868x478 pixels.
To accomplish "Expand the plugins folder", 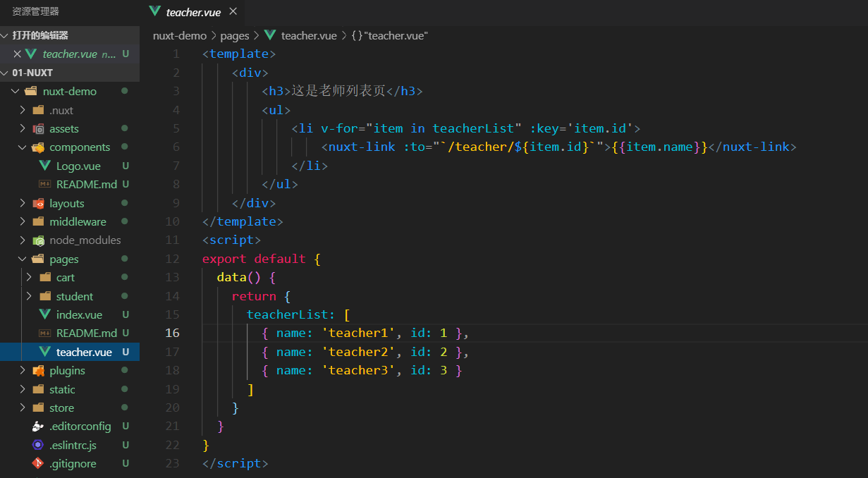I will pos(23,369).
